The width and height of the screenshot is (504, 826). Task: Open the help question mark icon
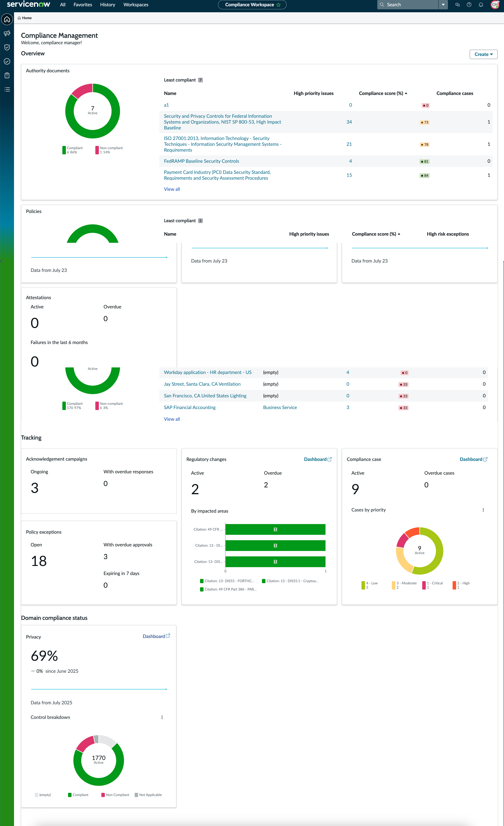[469, 5]
